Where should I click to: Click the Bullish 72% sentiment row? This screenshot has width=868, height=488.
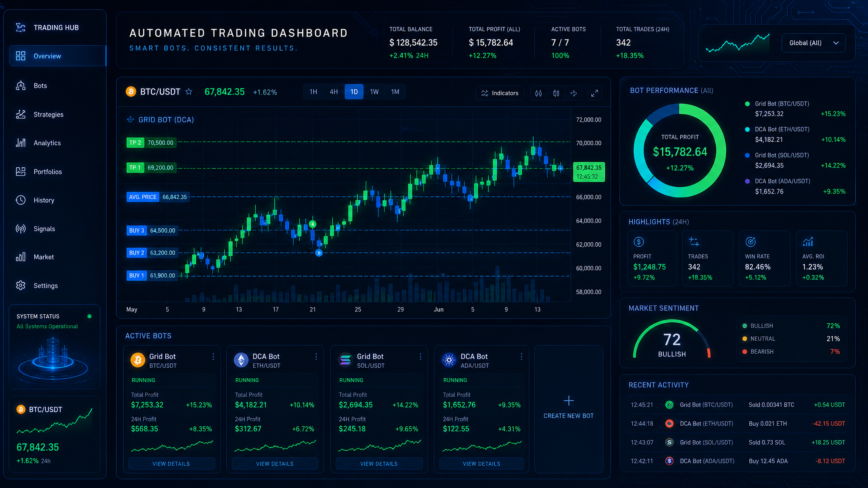[x=791, y=326]
